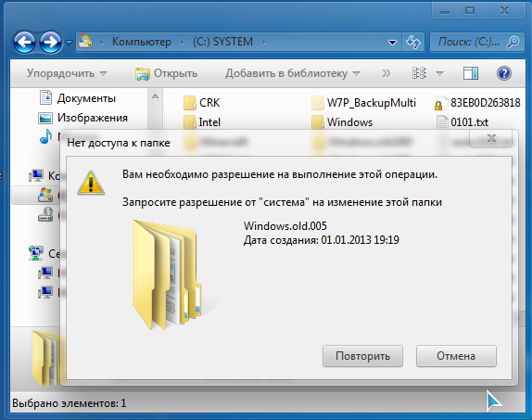Click the Отмена button
Image resolution: width=532 pixels, height=420 pixels.
456,356
